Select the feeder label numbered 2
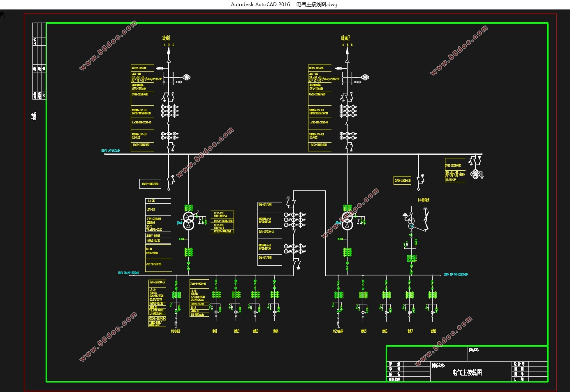 tap(236, 331)
